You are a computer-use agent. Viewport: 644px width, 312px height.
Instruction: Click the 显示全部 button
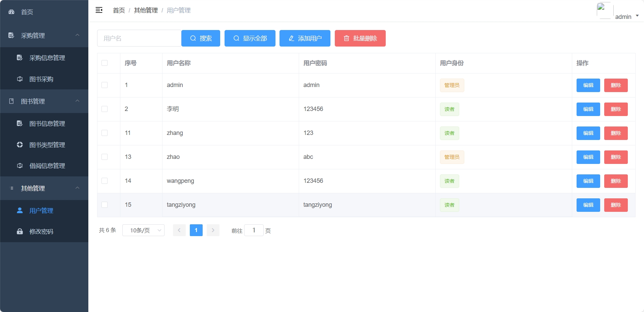point(250,38)
